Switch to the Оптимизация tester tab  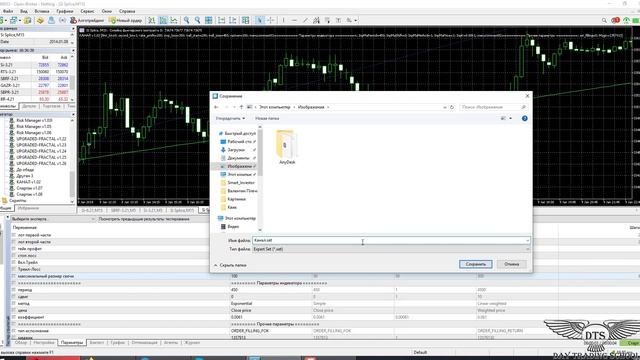point(144,343)
